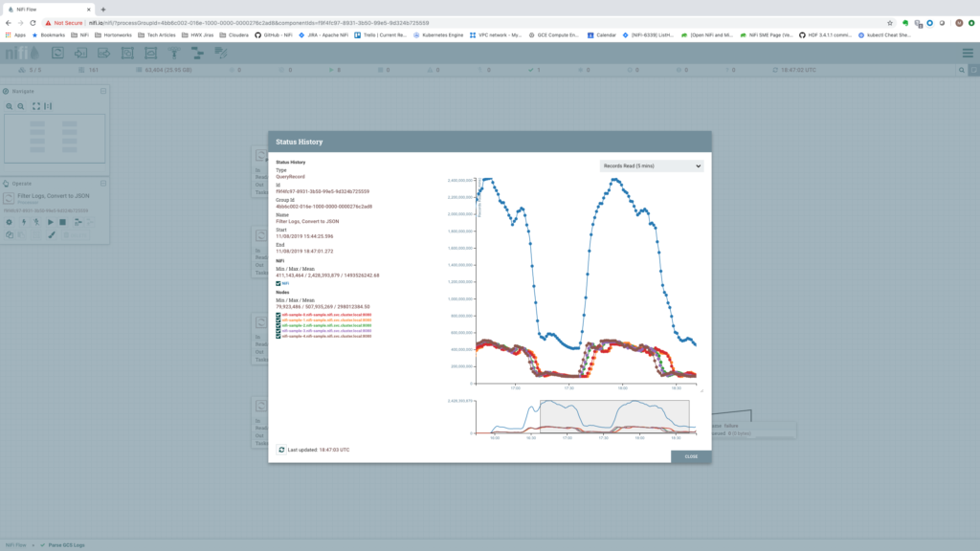Image resolution: width=980 pixels, height=551 pixels.
Task: Toggle the nifi-sample-0 node checkbox
Action: (x=278, y=314)
